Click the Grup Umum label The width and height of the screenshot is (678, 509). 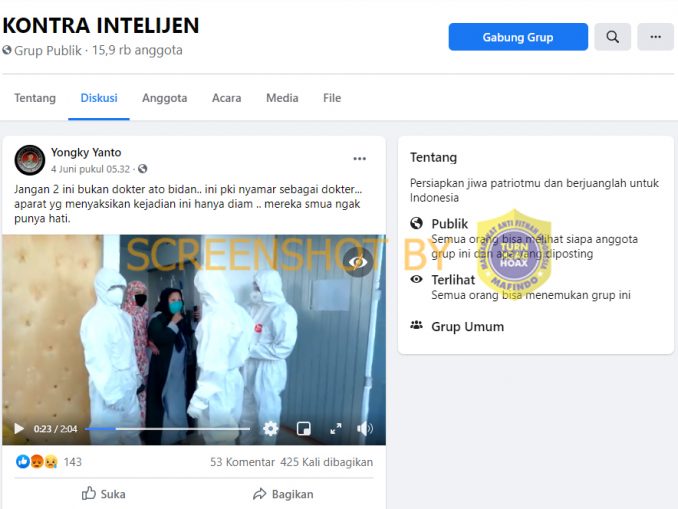click(x=468, y=327)
